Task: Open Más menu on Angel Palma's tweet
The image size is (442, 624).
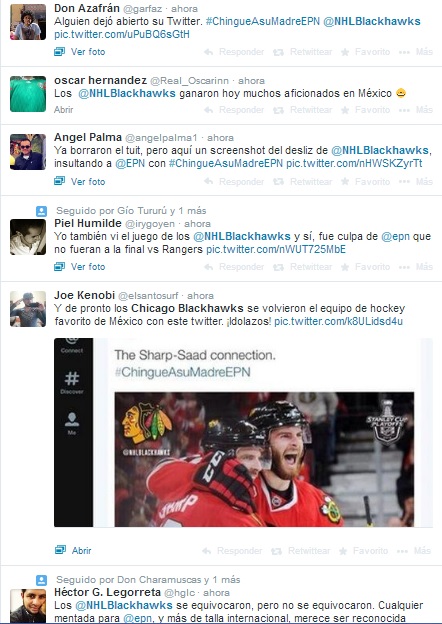Action: (x=416, y=182)
